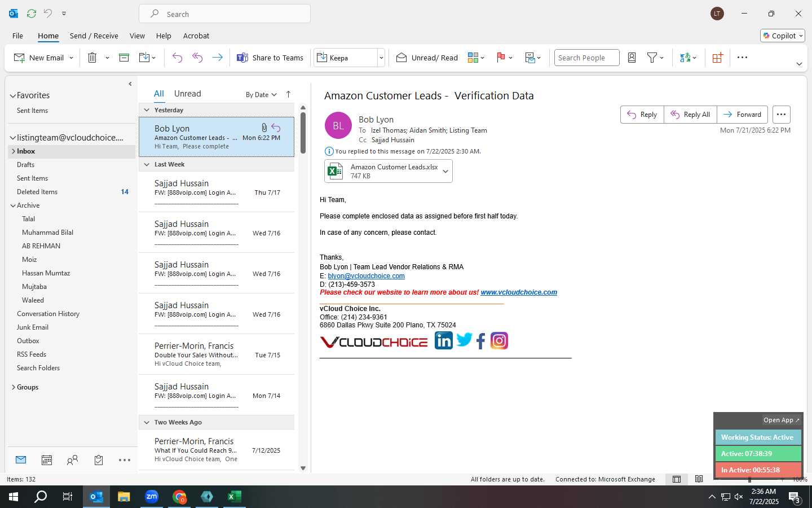Expand the Groups section

click(13, 387)
